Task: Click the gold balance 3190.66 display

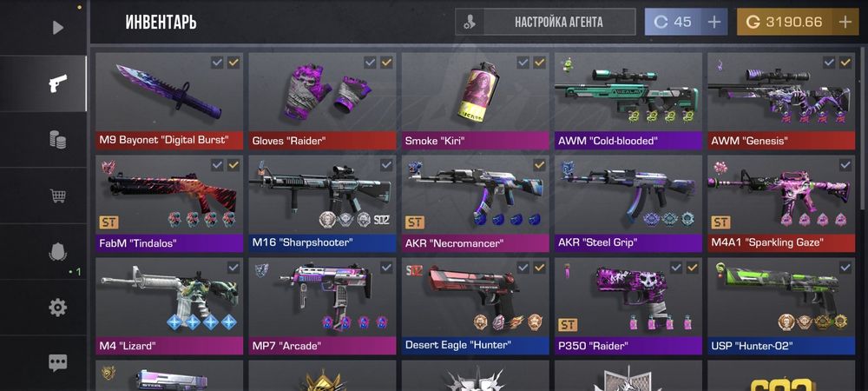Action: coord(785,22)
